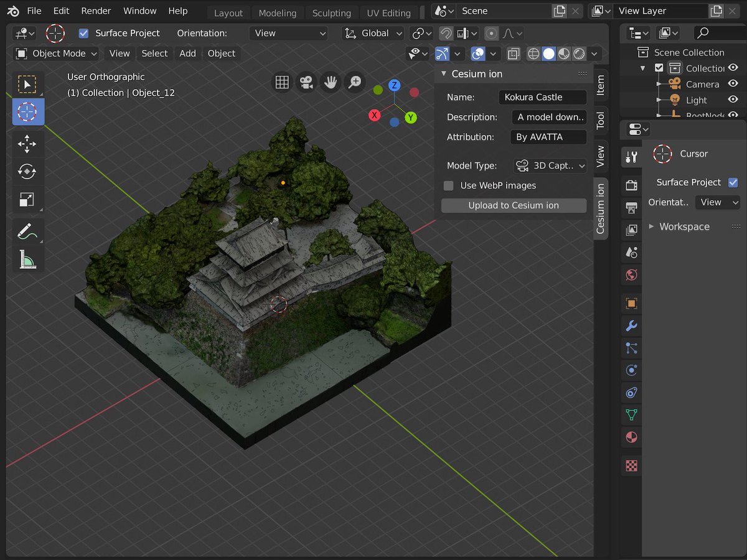Open the Model Type 3D Capture dropdown
The width and height of the screenshot is (747, 560).
click(x=550, y=166)
